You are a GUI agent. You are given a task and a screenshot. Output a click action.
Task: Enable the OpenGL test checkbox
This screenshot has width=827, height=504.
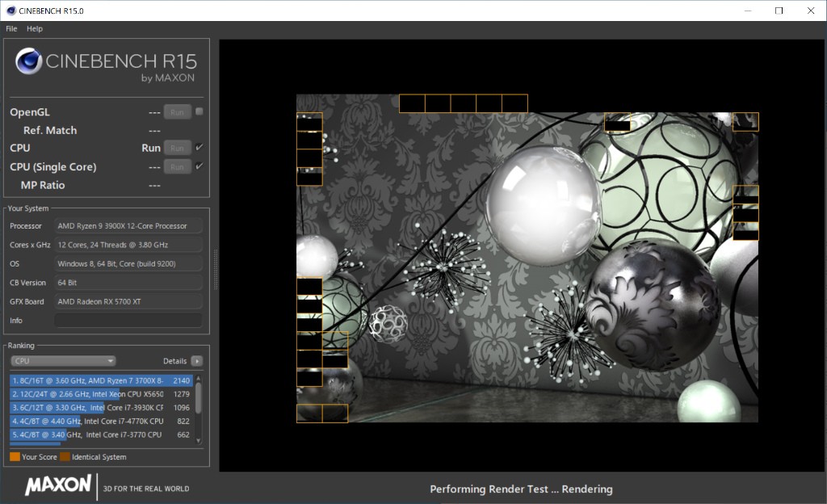[199, 111]
